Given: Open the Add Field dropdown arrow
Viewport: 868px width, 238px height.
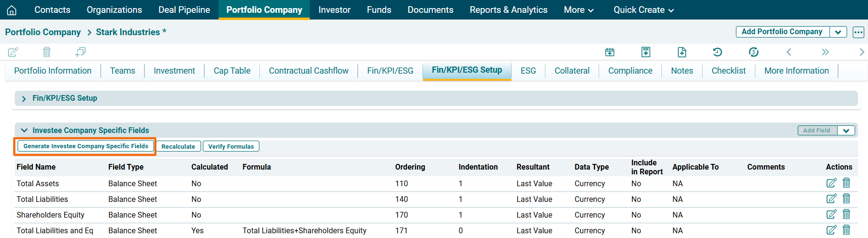Looking at the screenshot, I should [846, 131].
